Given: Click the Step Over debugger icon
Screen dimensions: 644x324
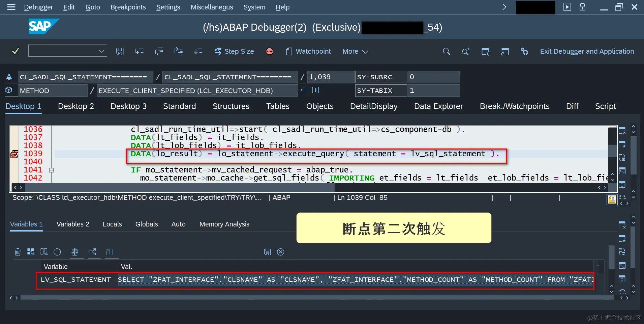Looking at the screenshot, I should (x=159, y=51).
